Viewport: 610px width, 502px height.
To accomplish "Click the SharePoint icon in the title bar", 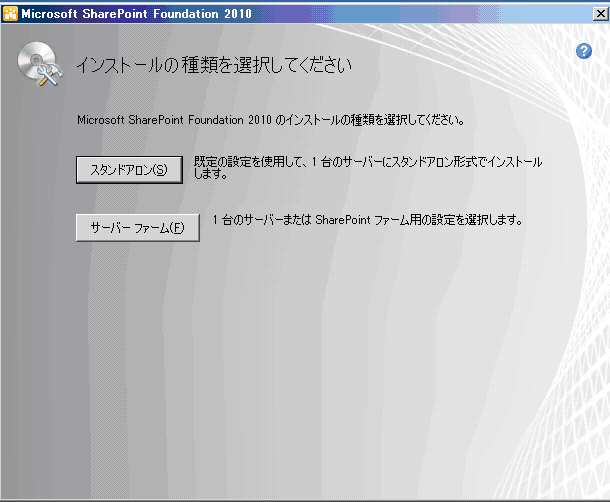I will [10, 14].
